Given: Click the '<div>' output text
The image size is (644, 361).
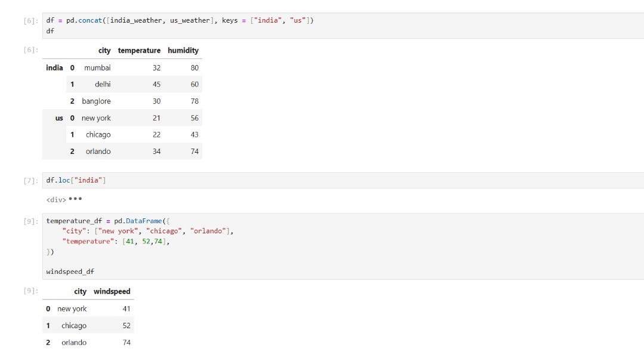Looking at the screenshot, I should click(x=56, y=200).
